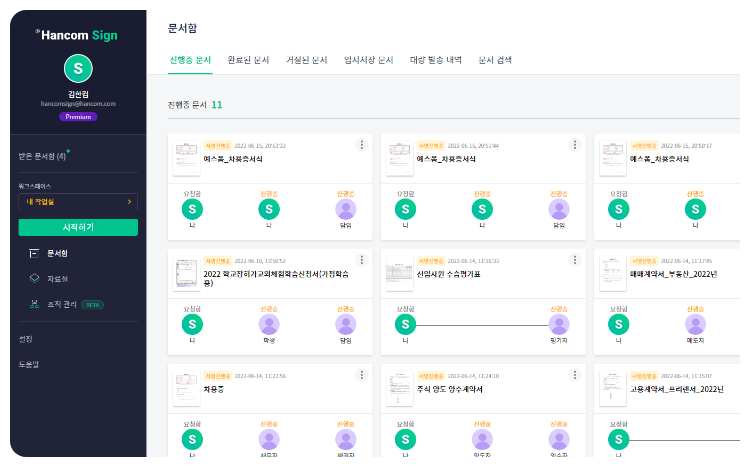
Task: Open more options for 예스폼_차용증서식 dated 20:53:22
Action: click(362, 145)
